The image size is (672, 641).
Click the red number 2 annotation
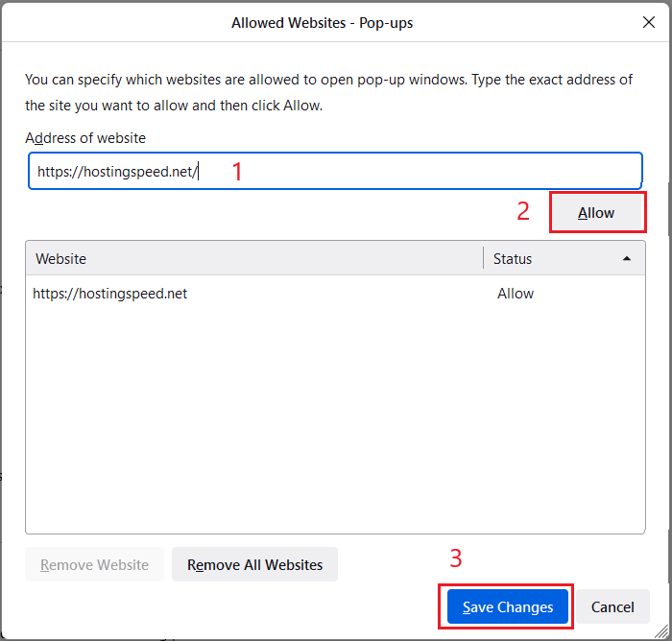click(x=523, y=212)
